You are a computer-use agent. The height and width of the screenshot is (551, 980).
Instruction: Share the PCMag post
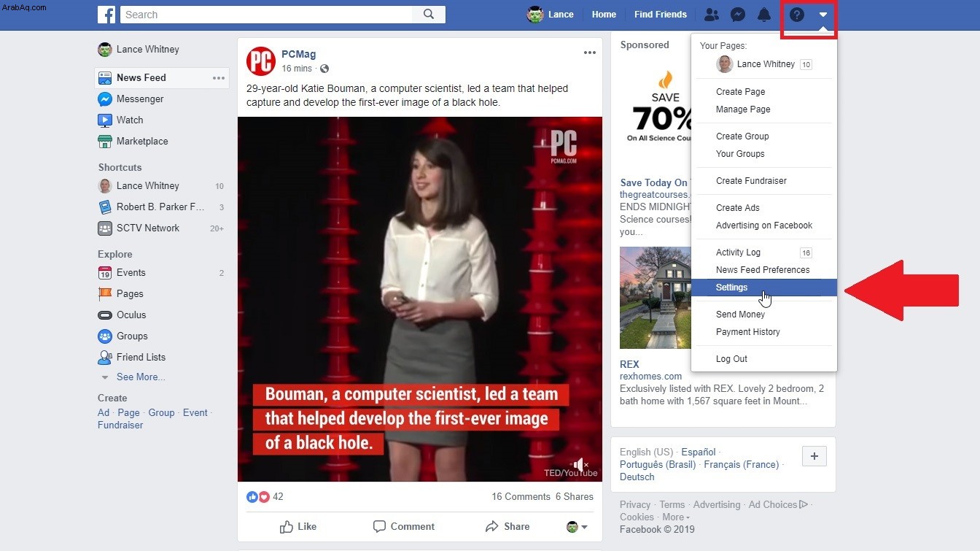[507, 527]
